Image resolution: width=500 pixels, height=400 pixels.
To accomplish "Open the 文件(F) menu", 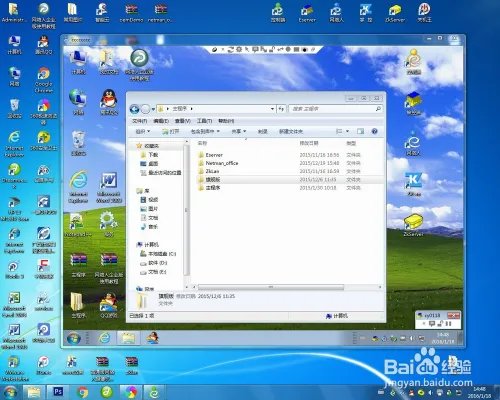I will (x=140, y=121).
